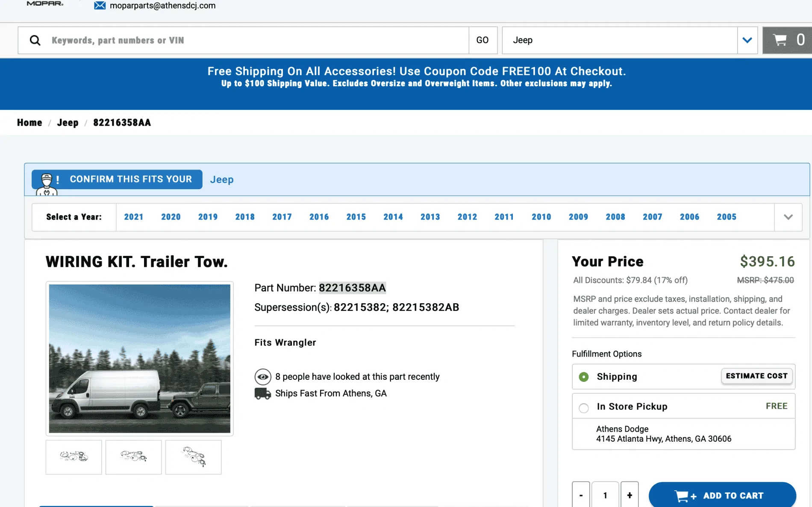Click the eye icon beside people looked
The image size is (812, 507).
pos(263,377)
